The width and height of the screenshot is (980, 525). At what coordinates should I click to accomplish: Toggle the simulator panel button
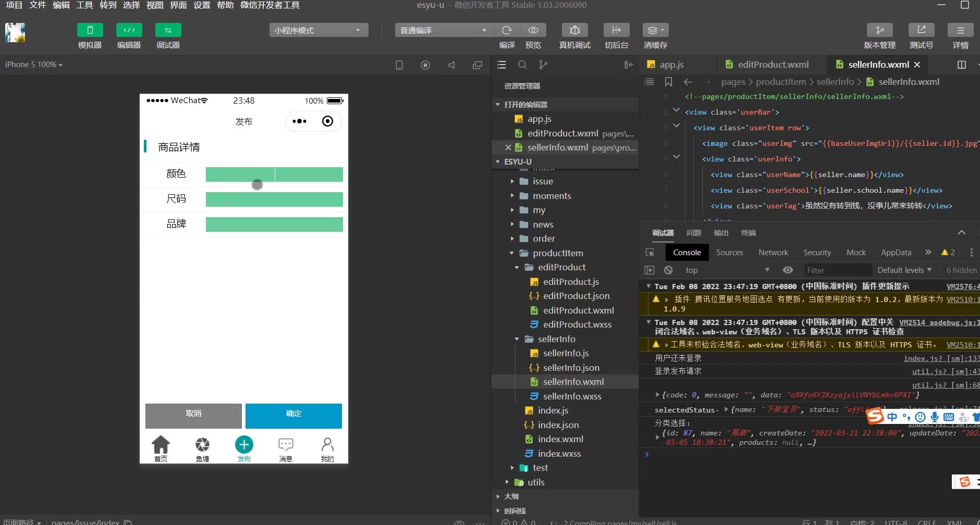tap(90, 30)
